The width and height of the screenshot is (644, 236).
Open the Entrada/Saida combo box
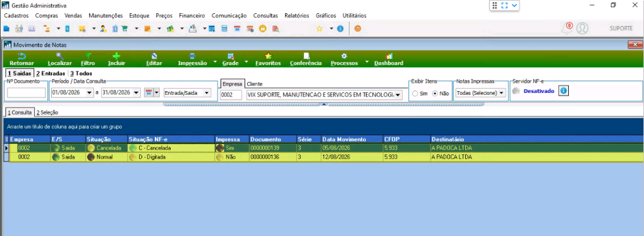coord(187,93)
